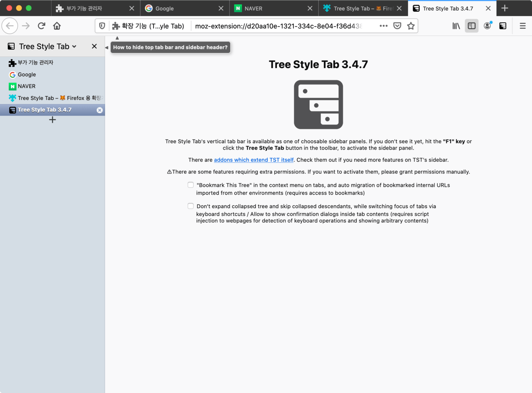Switch to 부가 기능 관리자 tab
This screenshot has height=393, width=532.
(x=96, y=8)
